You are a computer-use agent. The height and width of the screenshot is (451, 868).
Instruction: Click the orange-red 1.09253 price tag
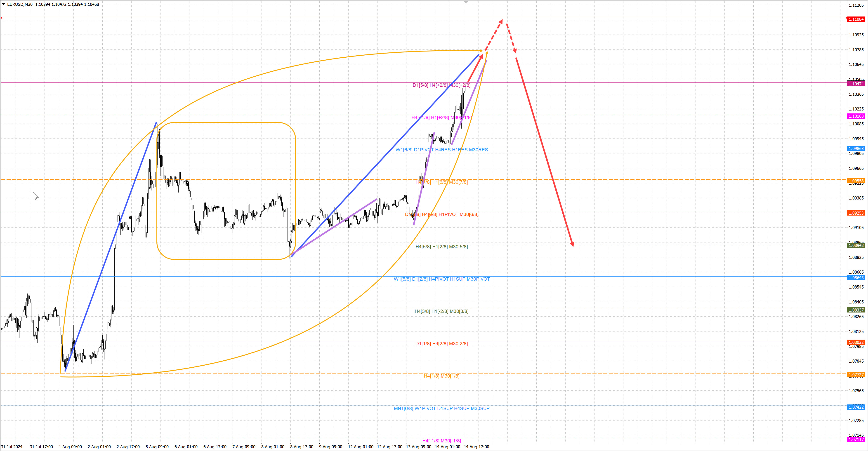coord(856,213)
